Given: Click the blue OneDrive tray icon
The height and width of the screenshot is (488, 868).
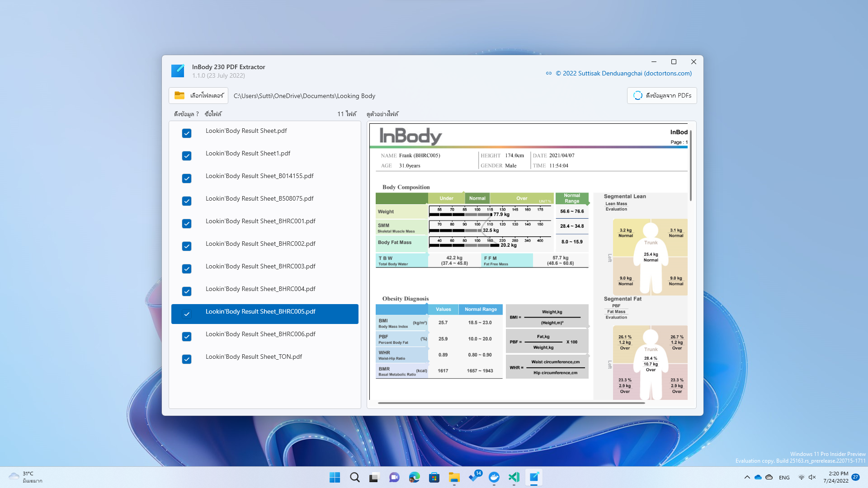Looking at the screenshot, I should point(758,477).
